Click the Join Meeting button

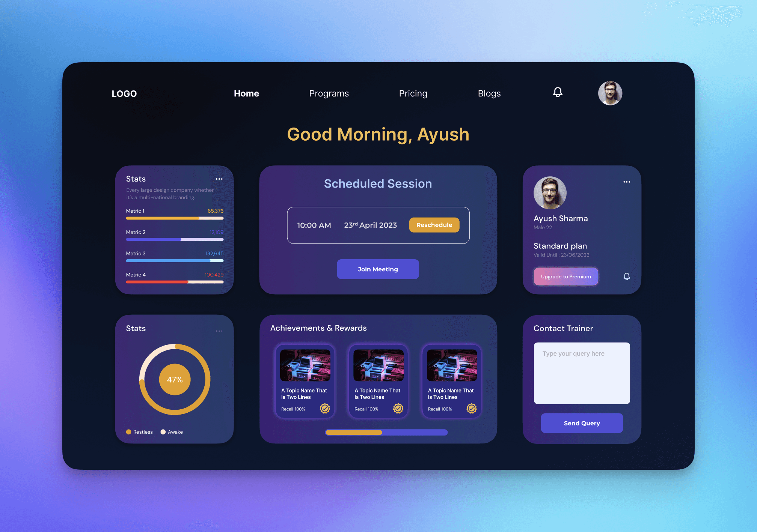pyautogui.click(x=377, y=269)
